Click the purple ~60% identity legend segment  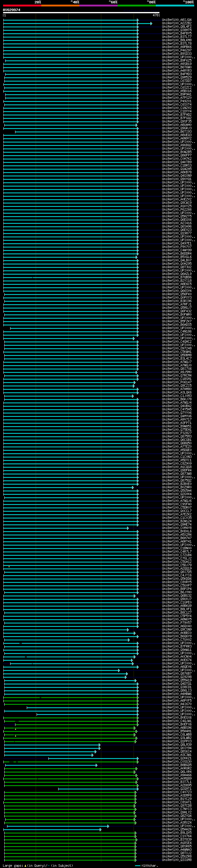click(98, 6)
